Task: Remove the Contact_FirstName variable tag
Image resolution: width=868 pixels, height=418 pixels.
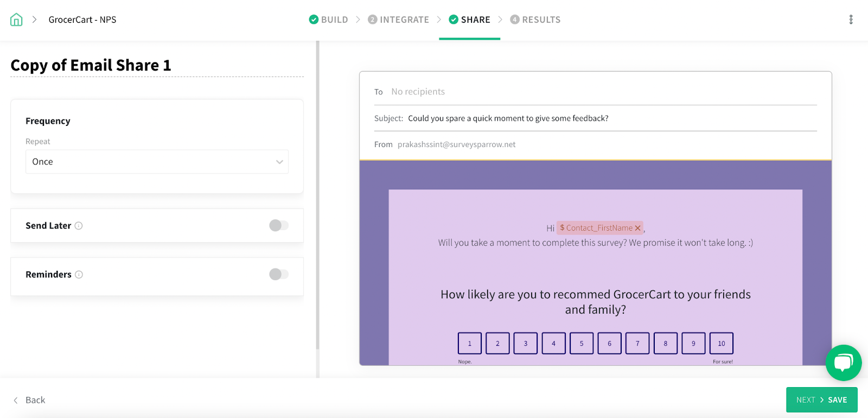Action: pyautogui.click(x=638, y=228)
